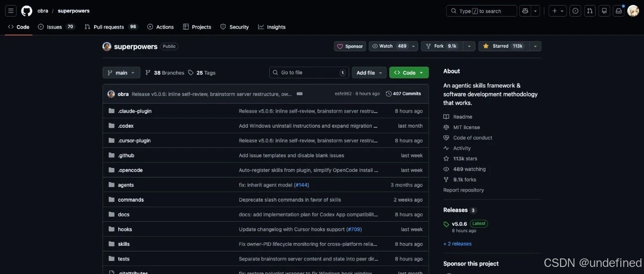Switch to the Pull requests tab
The height and width of the screenshot is (274, 644).
(111, 27)
